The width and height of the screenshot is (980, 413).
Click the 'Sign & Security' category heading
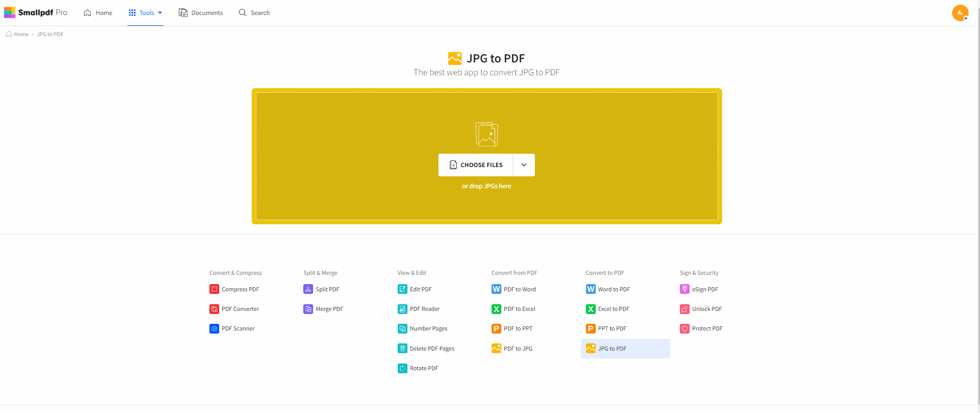pos(699,273)
